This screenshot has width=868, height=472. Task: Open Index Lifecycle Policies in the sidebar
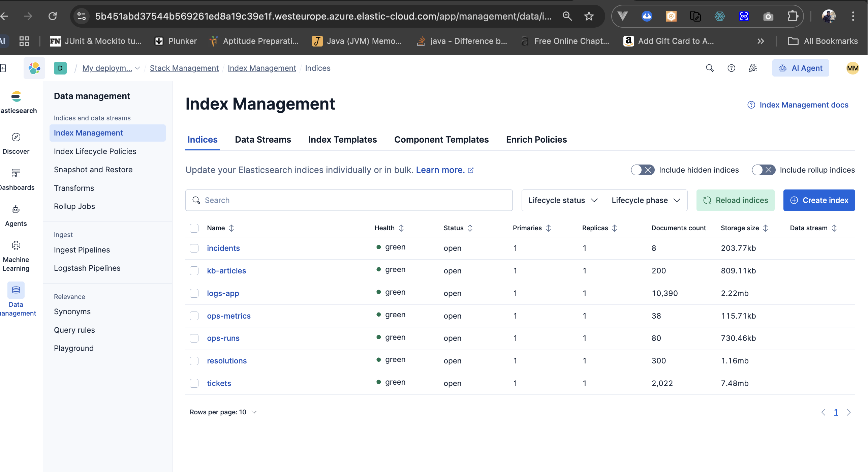click(x=95, y=151)
